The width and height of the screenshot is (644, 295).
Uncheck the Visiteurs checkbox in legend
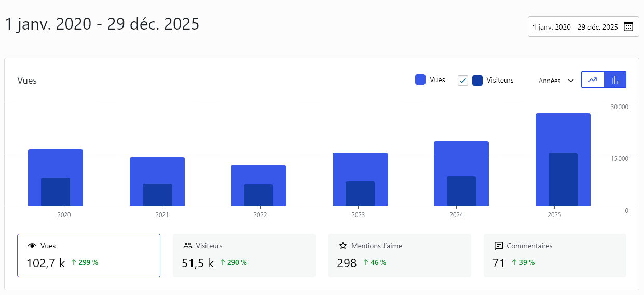click(463, 81)
